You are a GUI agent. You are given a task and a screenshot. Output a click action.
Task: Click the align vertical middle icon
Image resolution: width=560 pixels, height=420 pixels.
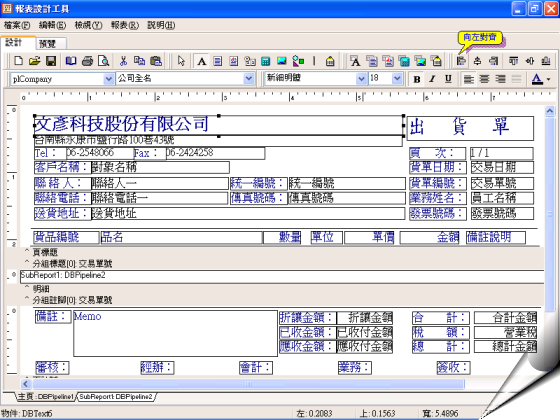[x=530, y=61]
